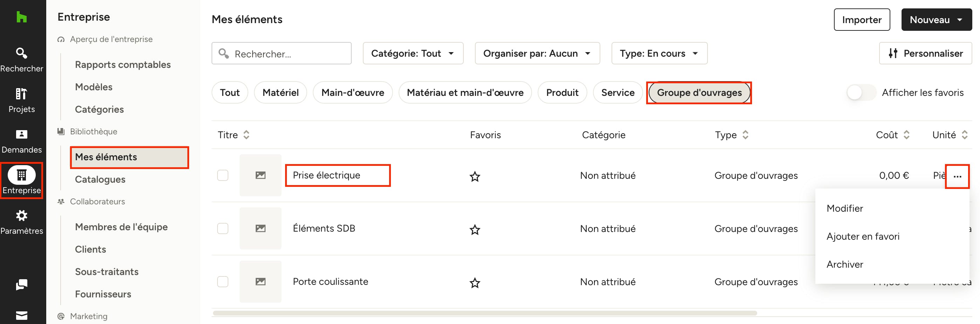This screenshot has width=980, height=324.
Task: Open the three-dots menu for Prise électrique
Action: (x=957, y=176)
